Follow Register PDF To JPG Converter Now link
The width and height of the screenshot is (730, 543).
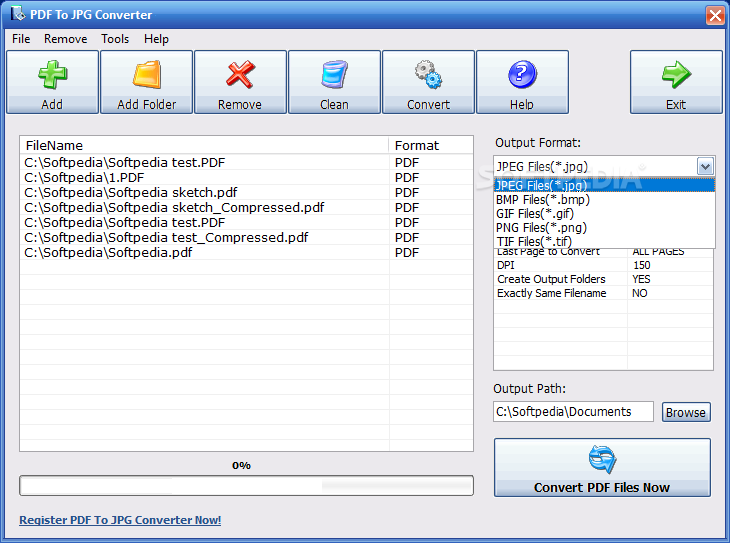pyautogui.click(x=120, y=520)
